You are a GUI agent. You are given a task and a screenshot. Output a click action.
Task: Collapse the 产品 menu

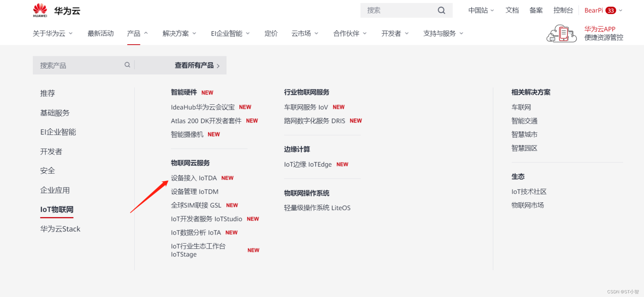137,33
